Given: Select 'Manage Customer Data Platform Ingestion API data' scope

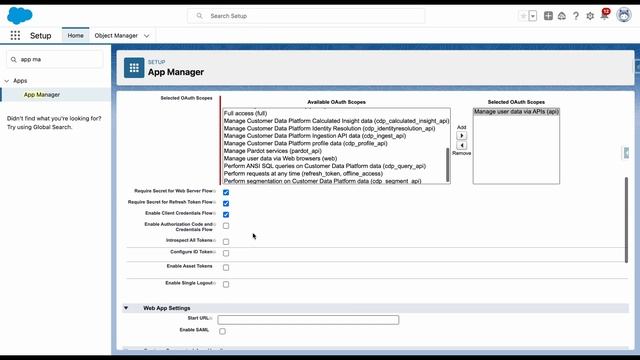Looking at the screenshot, I should pos(315,136).
